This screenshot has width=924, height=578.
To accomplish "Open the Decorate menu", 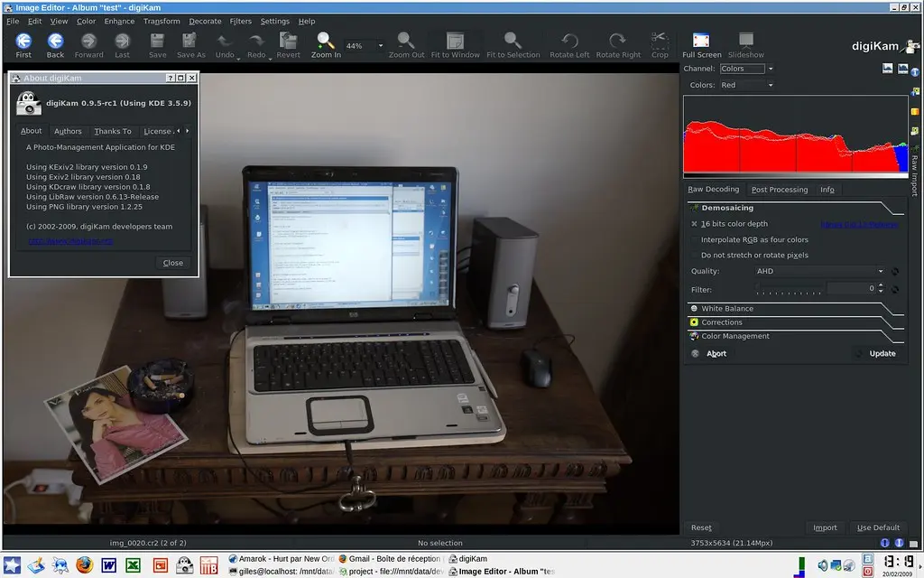I will click(x=205, y=21).
